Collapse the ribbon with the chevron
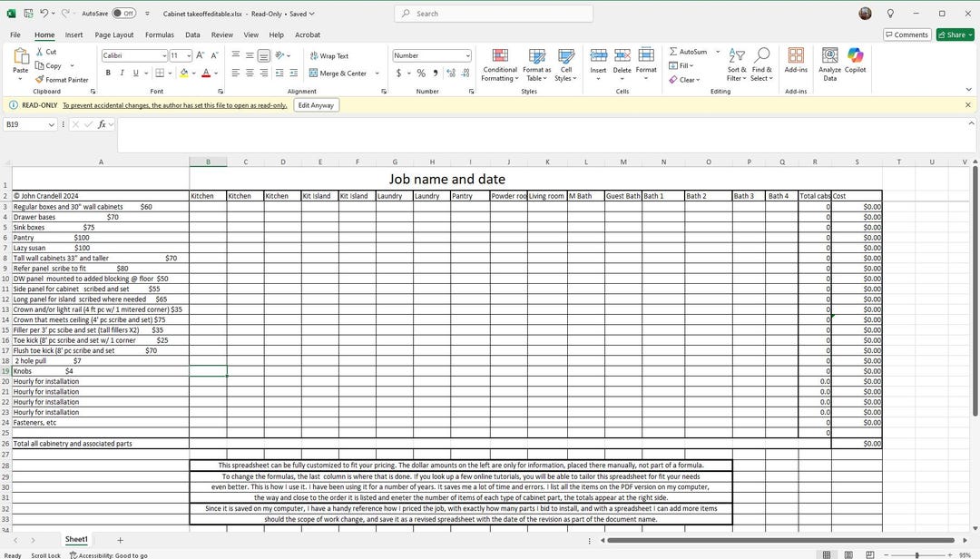This screenshot has height=559, width=980. tap(968, 90)
